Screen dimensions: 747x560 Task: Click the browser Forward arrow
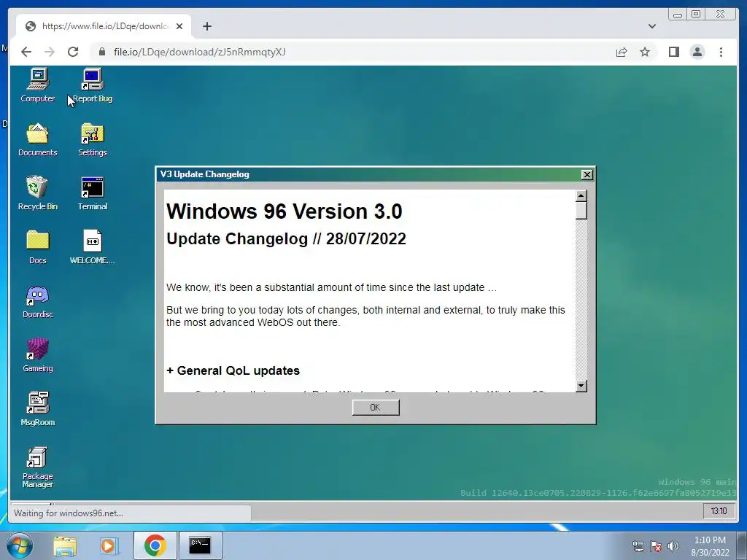(x=50, y=52)
